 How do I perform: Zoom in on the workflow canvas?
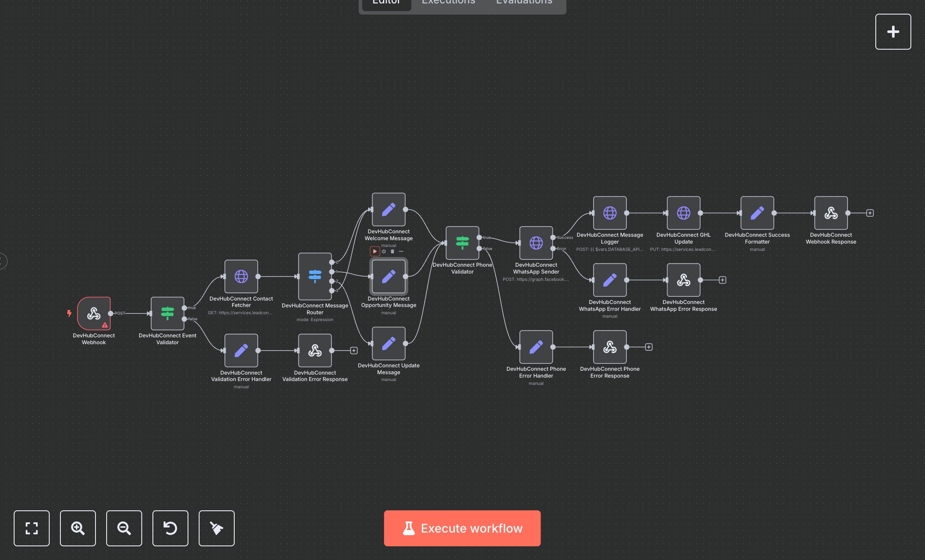pos(78,528)
